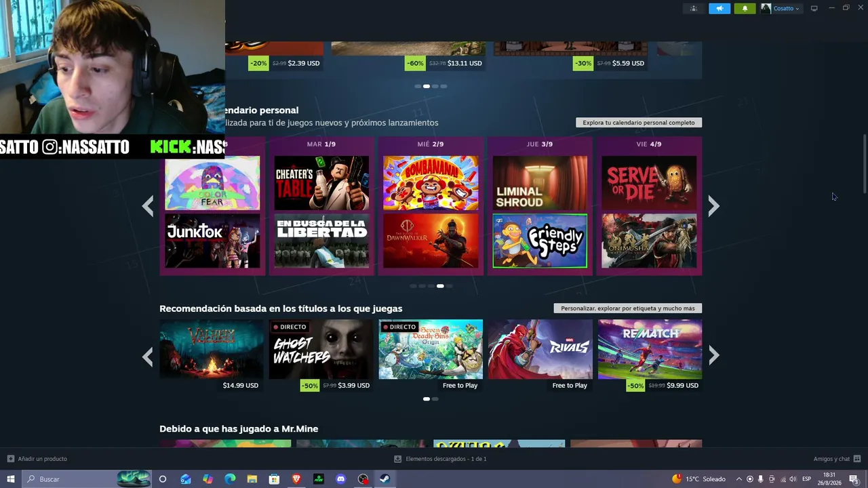Click the Rematch $9.99 USD price
This screenshot has height=488, width=868.
click(682, 385)
